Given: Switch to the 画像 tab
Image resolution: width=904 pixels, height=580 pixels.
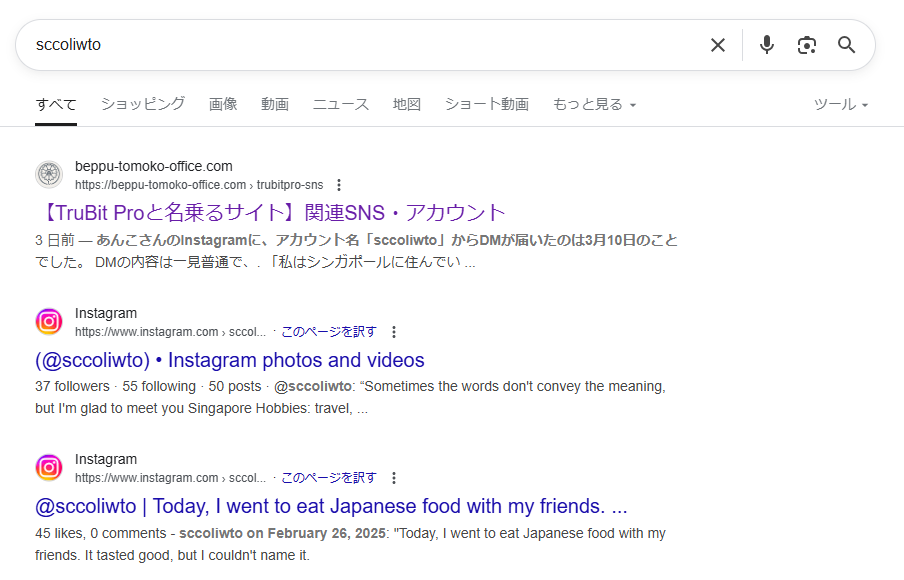Looking at the screenshot, I should [x=223, y=104].
